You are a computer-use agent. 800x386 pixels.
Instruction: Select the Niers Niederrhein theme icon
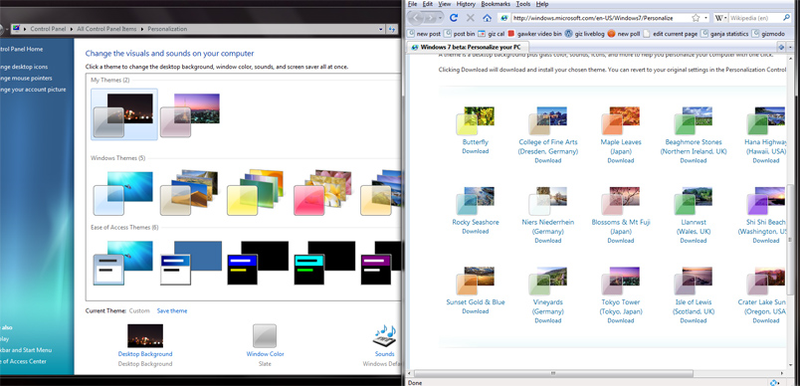[x=548, y=201]
